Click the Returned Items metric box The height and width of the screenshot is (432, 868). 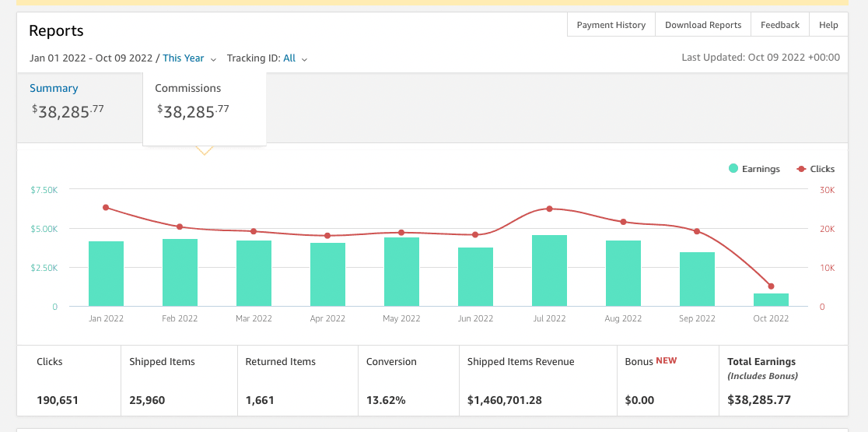coord(296,381)
